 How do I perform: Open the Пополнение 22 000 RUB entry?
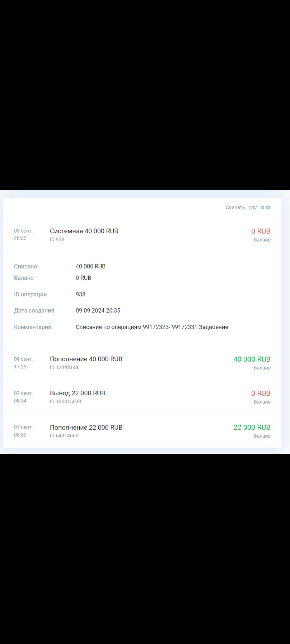pyautogui.click(x=86, y=427)
